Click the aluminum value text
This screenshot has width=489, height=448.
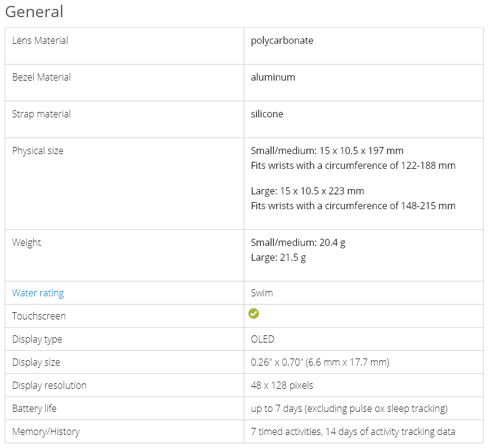pos(273,77)
